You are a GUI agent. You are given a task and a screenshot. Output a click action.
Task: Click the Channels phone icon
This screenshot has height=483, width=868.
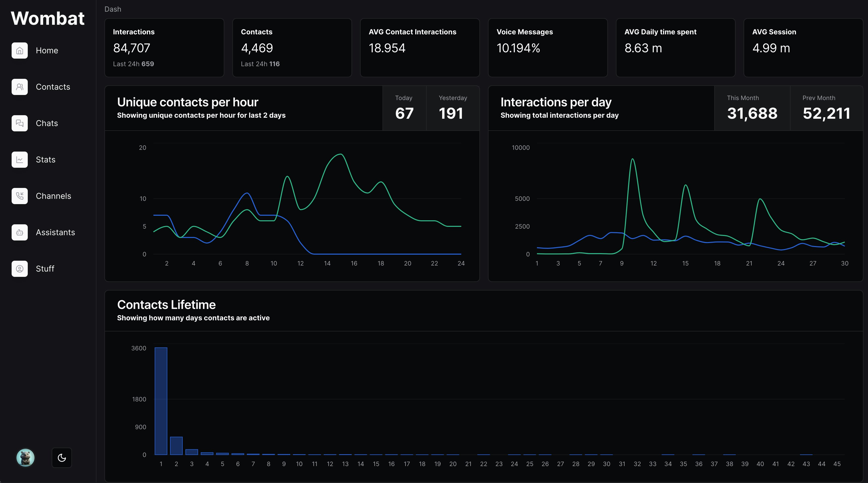[19, 196]
